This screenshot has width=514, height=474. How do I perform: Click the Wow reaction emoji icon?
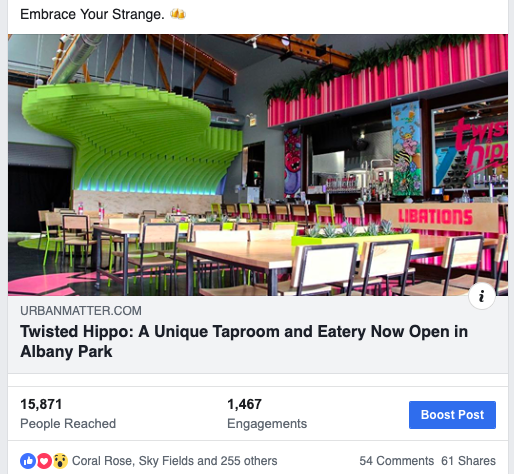click(60, 461)
